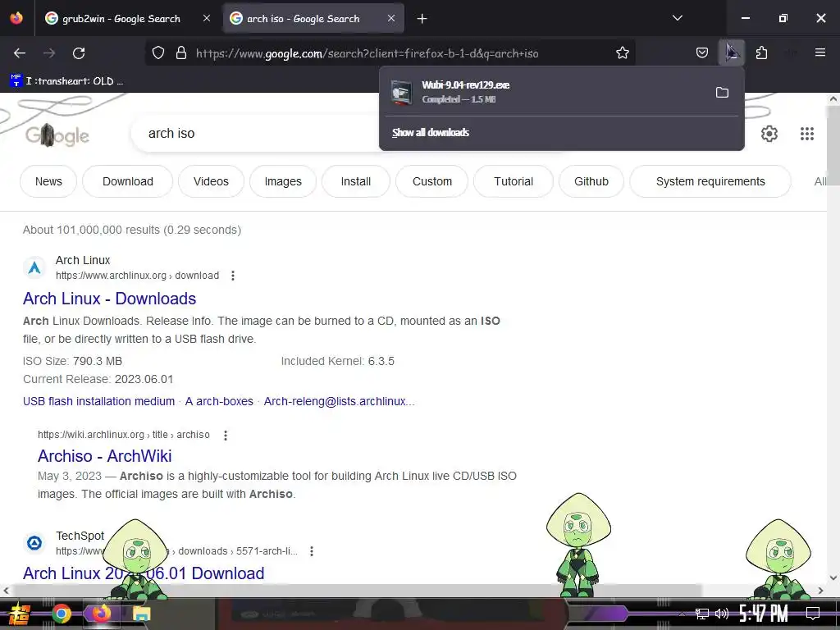Filter results by Download chip
840x630 pixels.
tap(127, 181)
